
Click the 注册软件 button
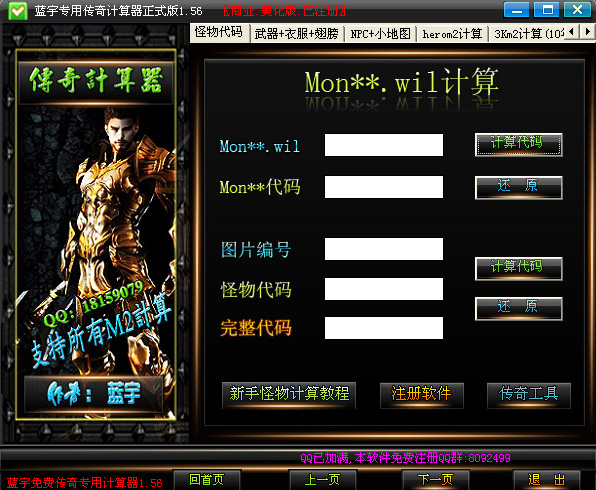coord(422,395)
